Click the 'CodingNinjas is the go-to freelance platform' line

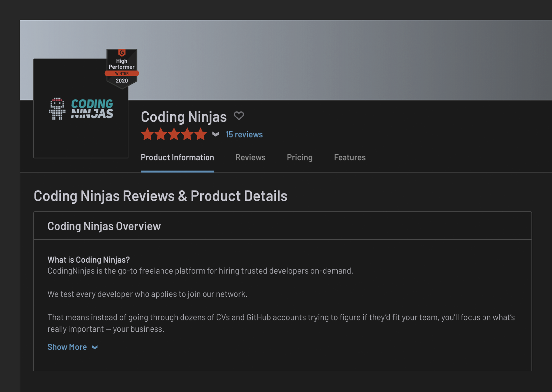point(200,271)
